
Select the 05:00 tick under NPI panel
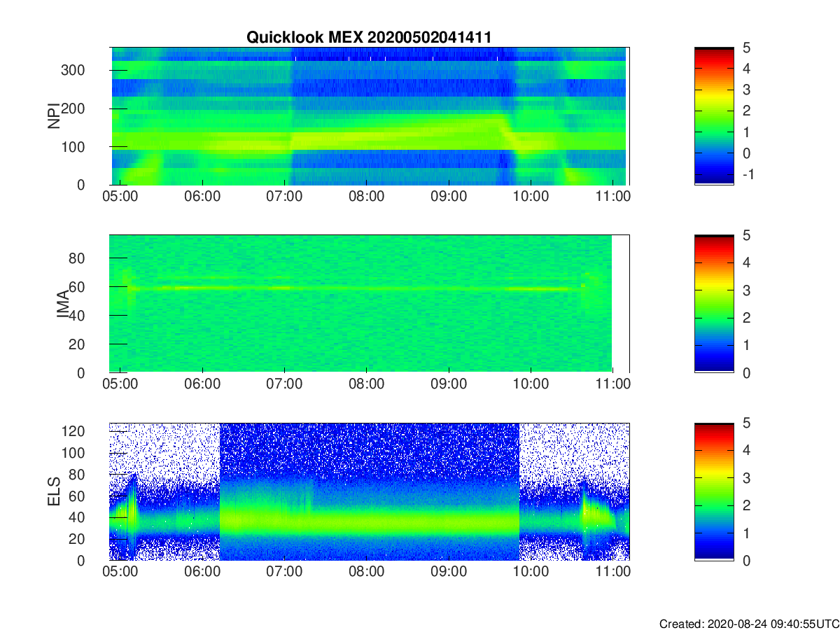(x=120, y=197)
